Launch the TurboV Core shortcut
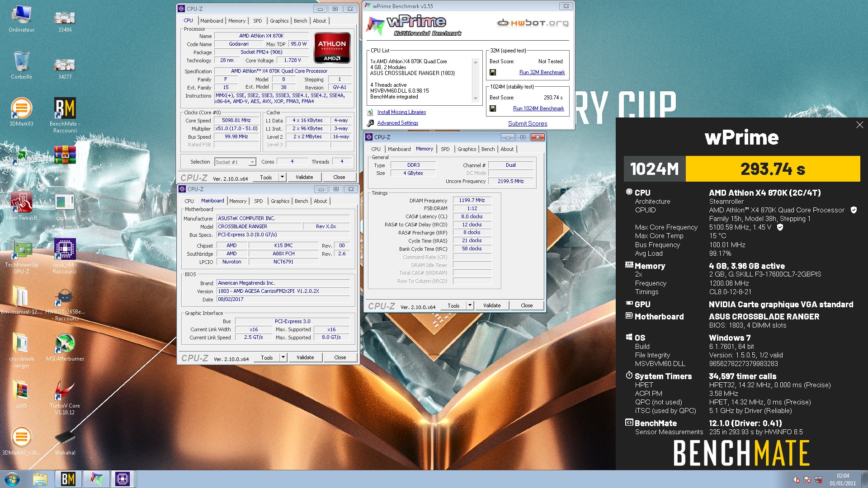The image size is (868, 488). 65,398
